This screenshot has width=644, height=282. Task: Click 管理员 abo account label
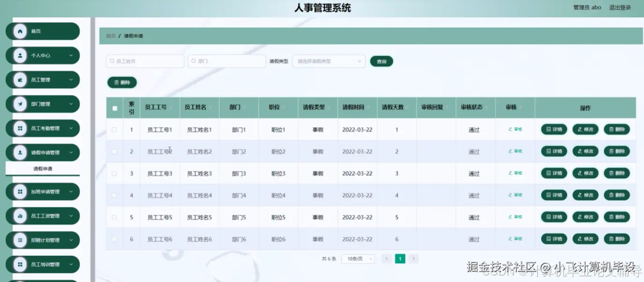(587, 7)
